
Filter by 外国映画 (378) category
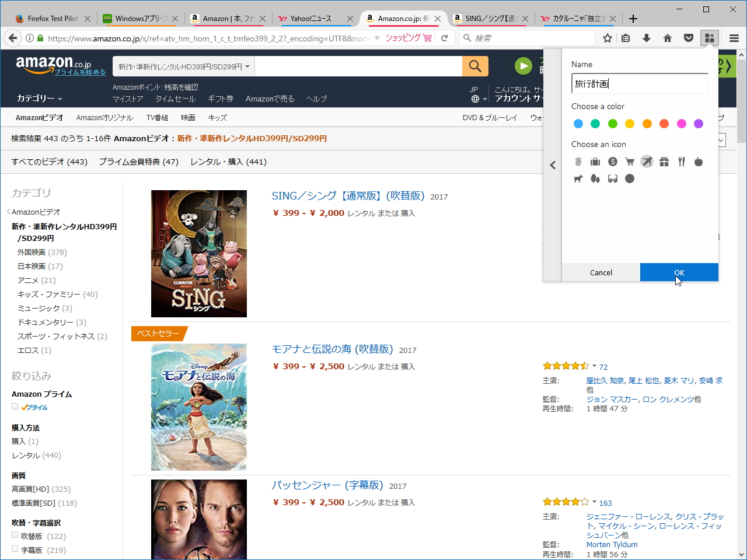pyautogui.click(x=42, y=252)
